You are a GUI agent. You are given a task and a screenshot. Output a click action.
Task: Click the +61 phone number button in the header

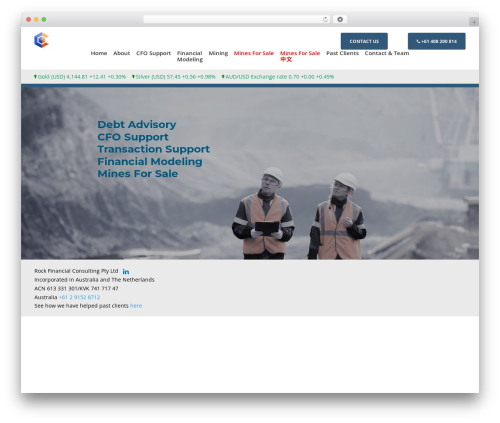tap(437, 41)
